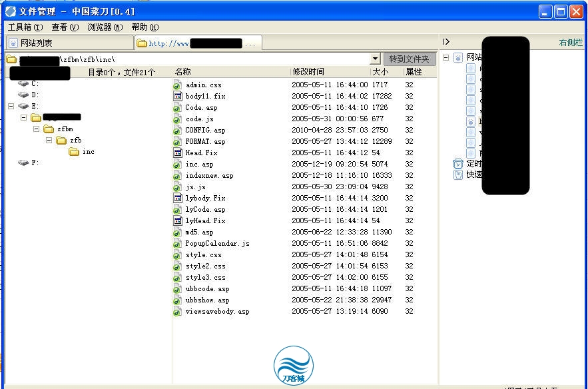Select the lyCode.asp file name
The height and width of the screenshot is (389, 588).
[206, 210]
